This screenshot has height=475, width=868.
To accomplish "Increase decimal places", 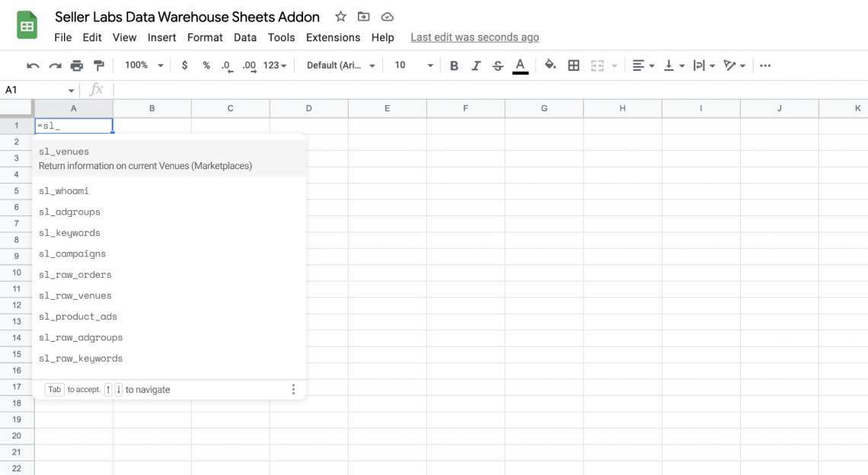I will (x=249, y=65).
